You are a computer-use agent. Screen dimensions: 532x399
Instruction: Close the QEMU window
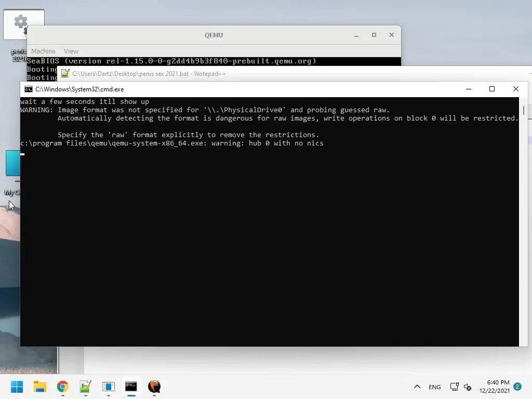click(x=392, y=35)
